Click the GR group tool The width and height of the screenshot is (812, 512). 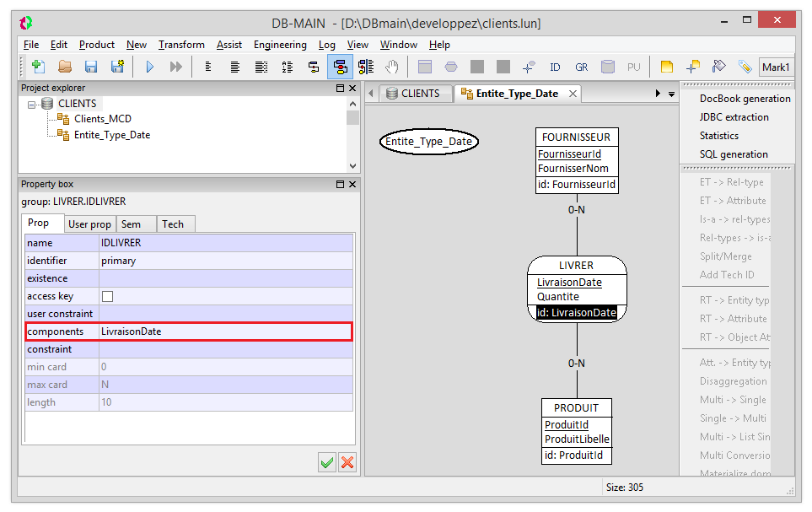point(581,67)
